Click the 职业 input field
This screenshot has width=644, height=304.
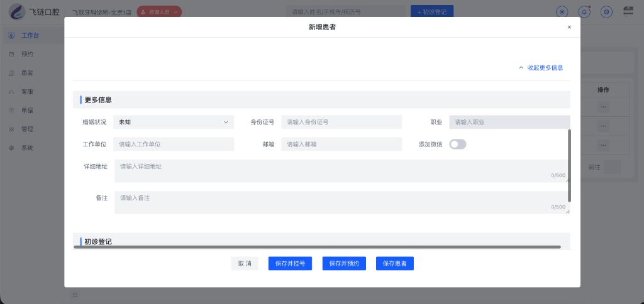[509, 122]
